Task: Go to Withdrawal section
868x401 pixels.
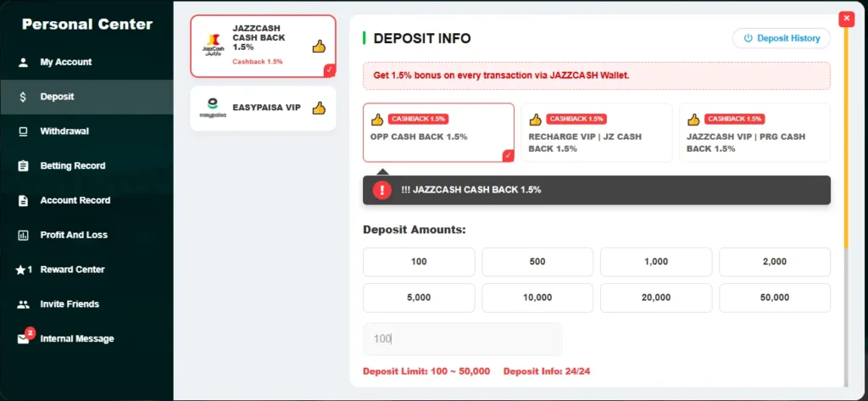Action: point(87,131)
